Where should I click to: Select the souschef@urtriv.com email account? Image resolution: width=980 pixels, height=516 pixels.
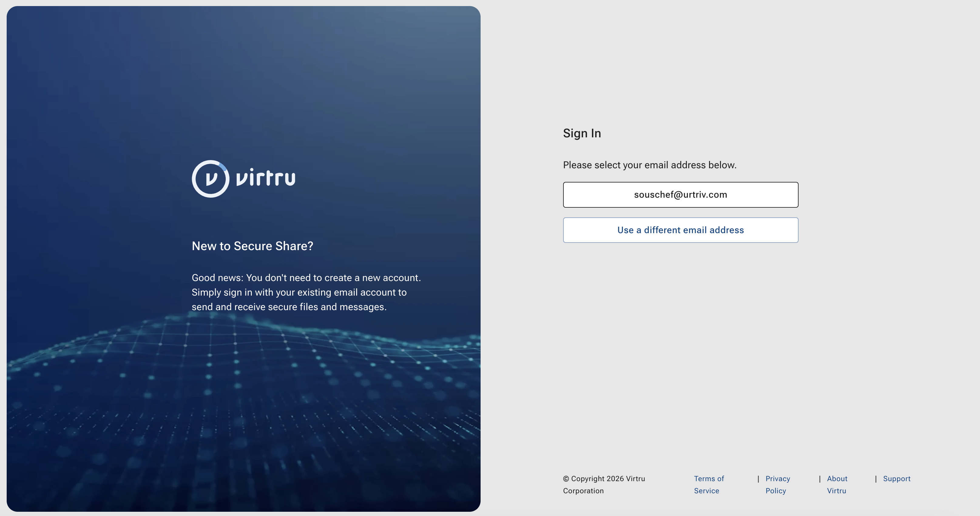pos(681,195)
